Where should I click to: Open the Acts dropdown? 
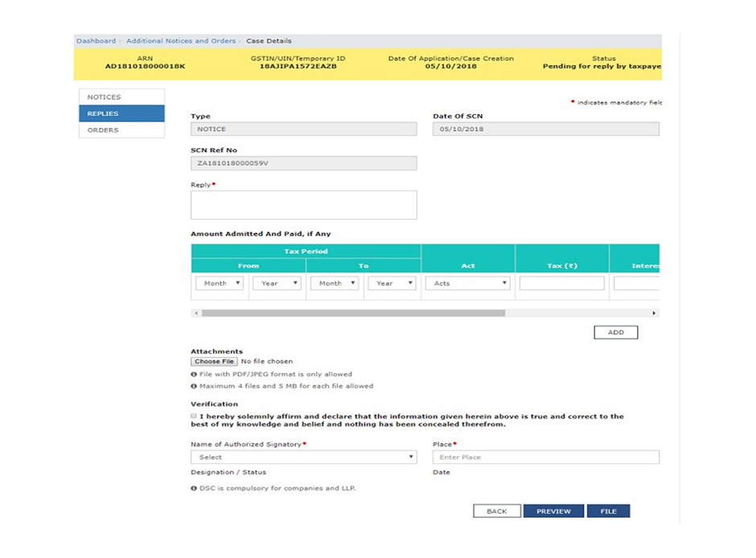point(470,284)
